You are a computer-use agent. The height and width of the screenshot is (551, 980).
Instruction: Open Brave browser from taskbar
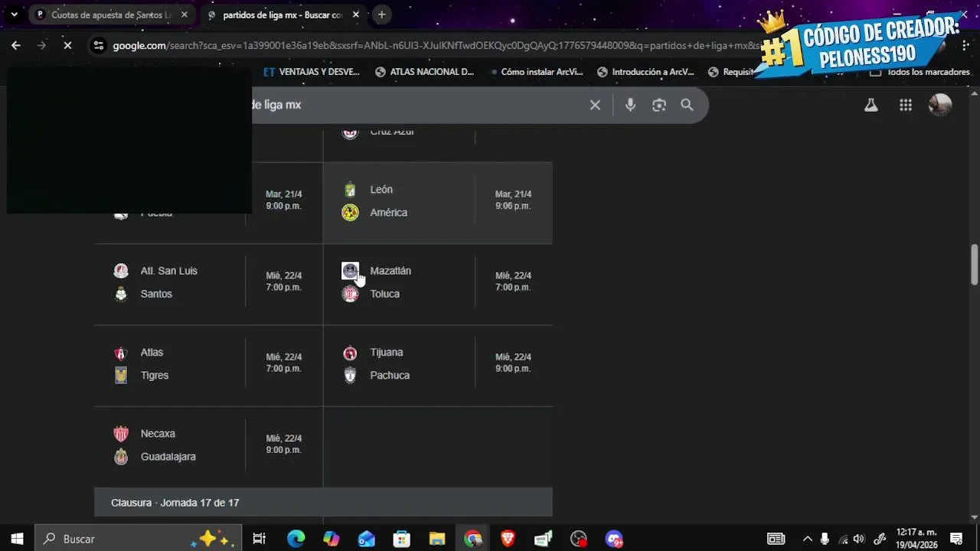tap(508, 539)
